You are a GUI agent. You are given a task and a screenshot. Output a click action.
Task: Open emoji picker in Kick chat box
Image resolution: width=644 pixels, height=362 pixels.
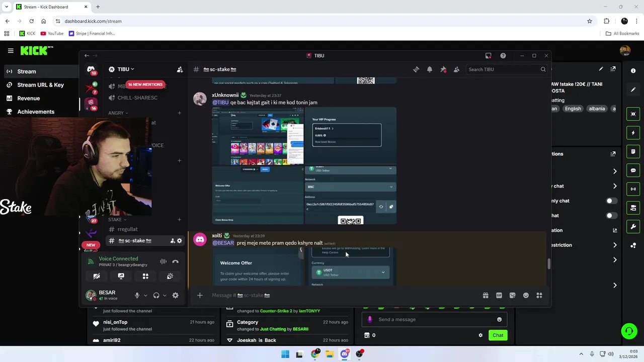tap(499, 319)
